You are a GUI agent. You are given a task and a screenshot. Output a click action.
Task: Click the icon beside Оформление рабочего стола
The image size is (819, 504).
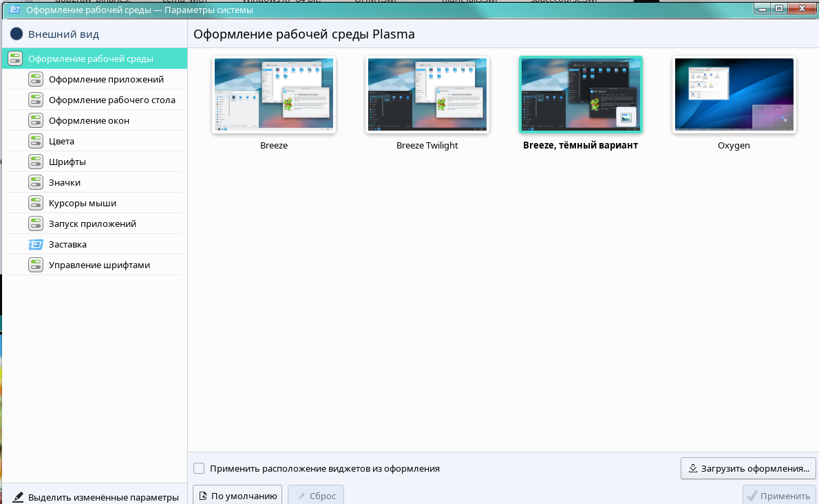click(x=36, y=100)
